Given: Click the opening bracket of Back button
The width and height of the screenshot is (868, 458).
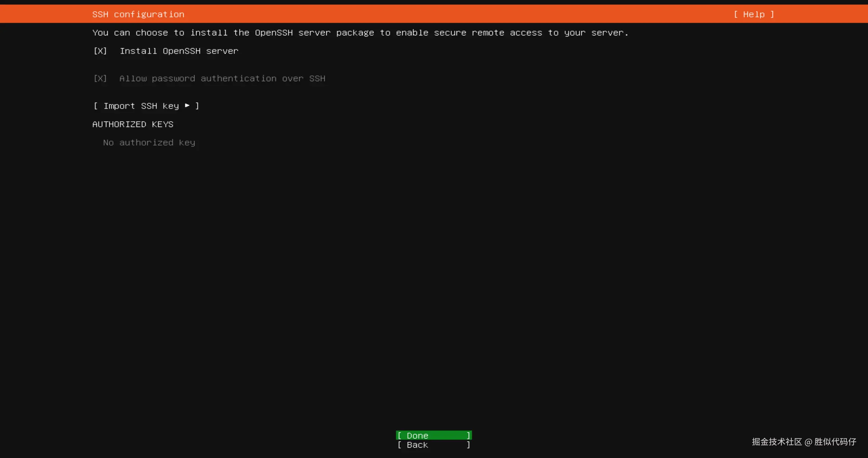Looking at the screenshot, I should tap(399, 445).
